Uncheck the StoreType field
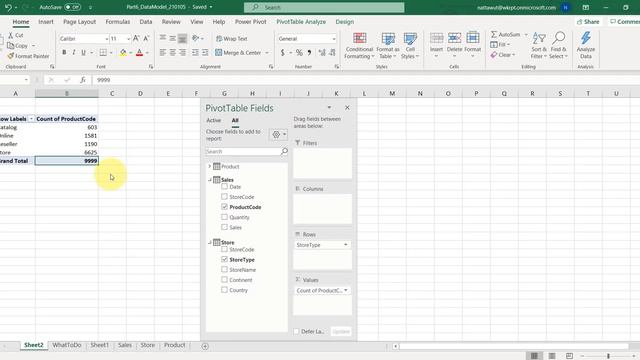Screen dimensions: 640x360 click(224, 260)
